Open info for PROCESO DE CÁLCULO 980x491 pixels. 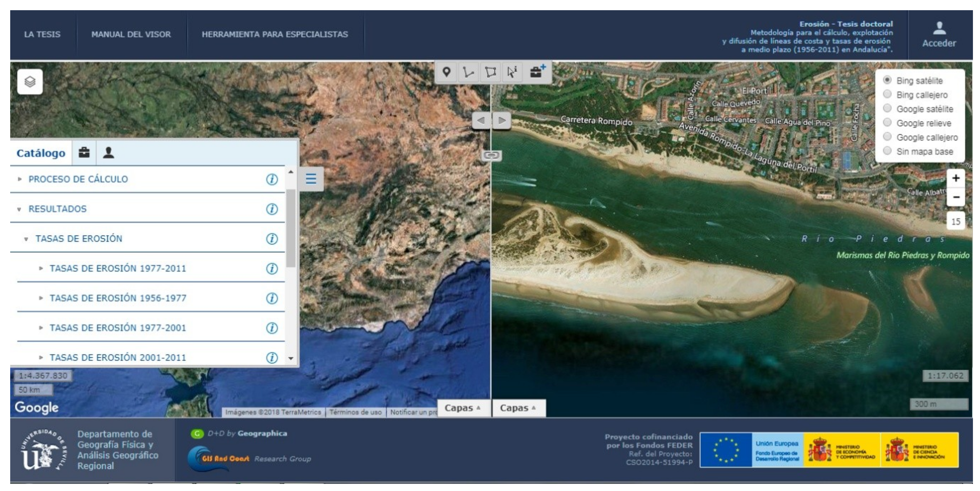pyautogui.click(x=272, y=179)
